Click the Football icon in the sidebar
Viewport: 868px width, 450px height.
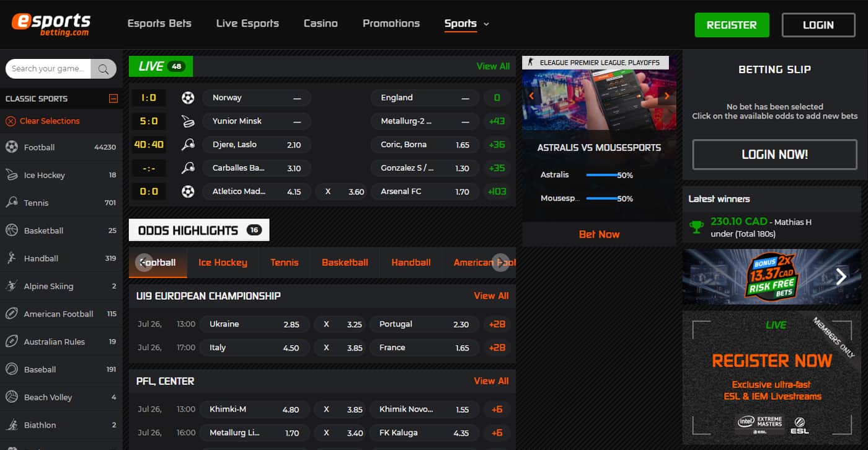click(x=12, y=147)
